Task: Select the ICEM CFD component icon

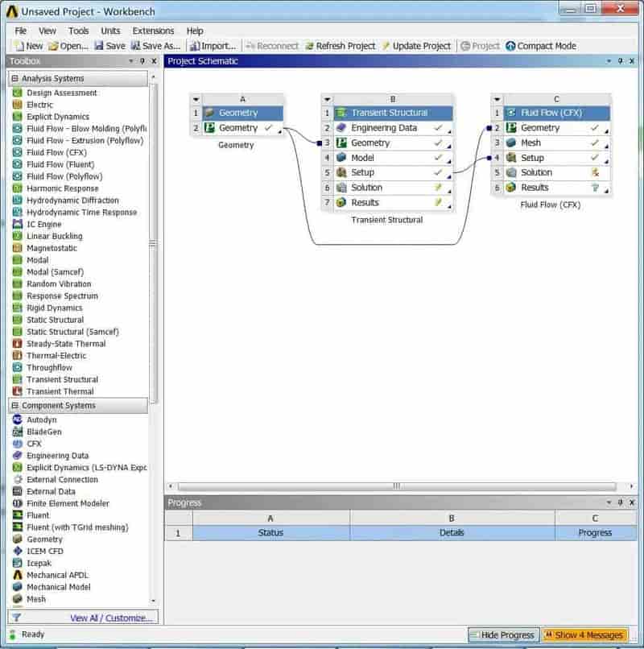Action: tap(17, 551)
